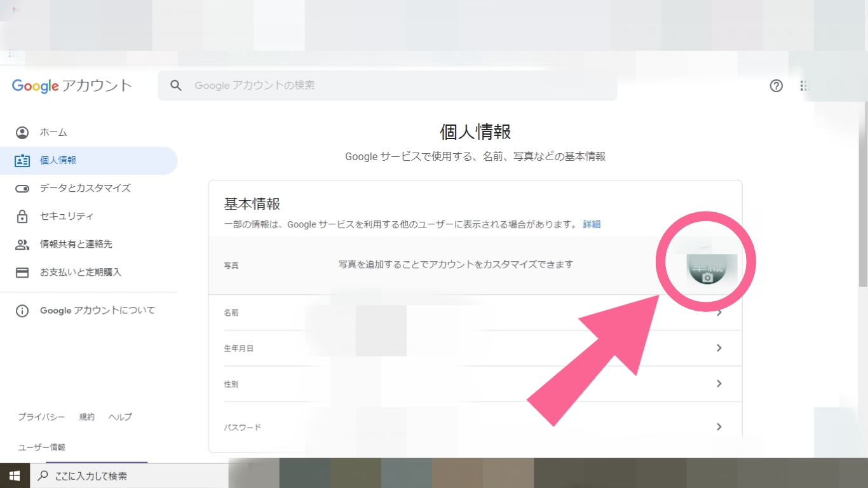Image resolution: width=868 pixels, height=488 pixels.
Task: Open the Google apps grid icon
Action: pyautogui.click(x=804, y=86)
